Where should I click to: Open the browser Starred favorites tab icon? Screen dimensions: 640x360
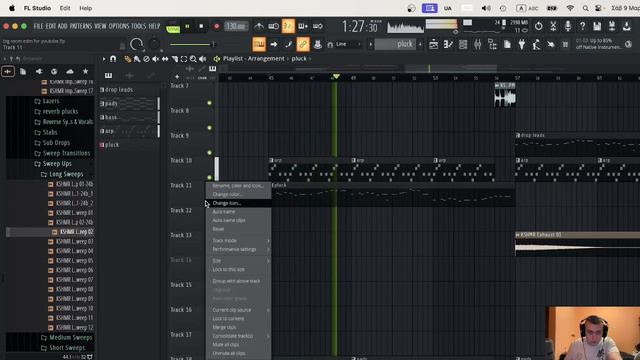click(x=85, y=71)
